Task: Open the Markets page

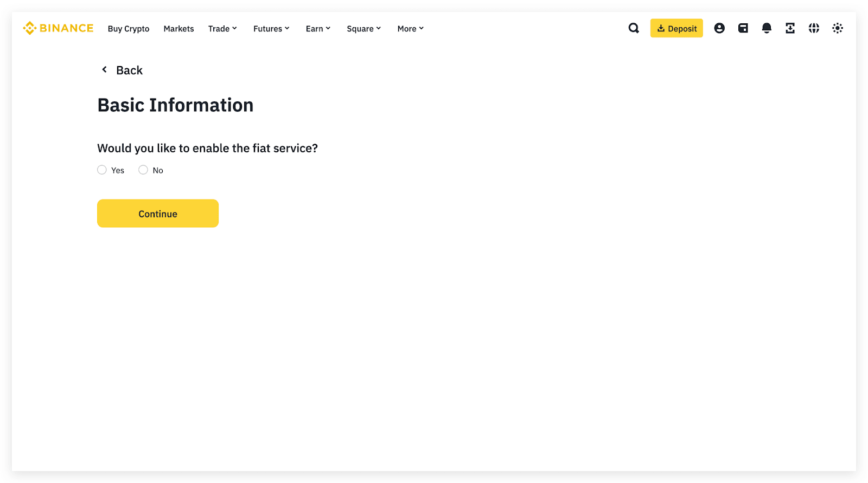Action: (x=178, y=29)
